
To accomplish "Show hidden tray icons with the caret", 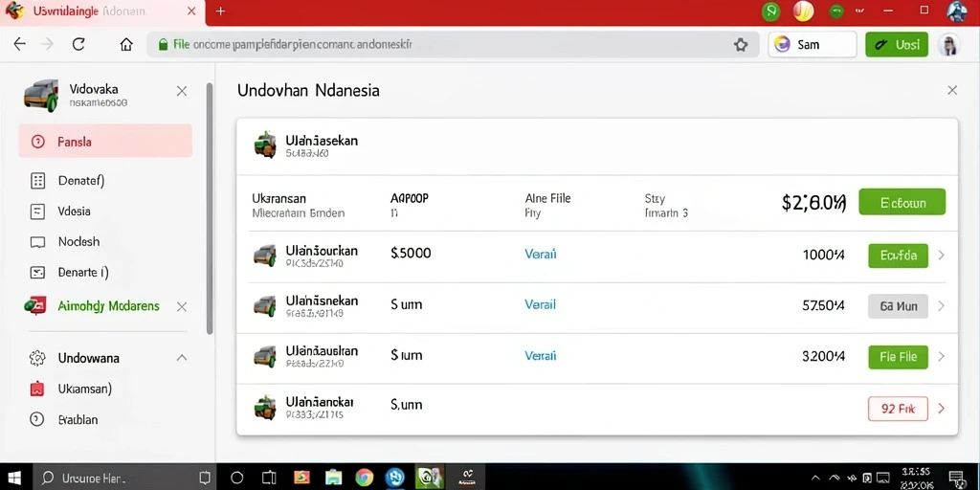I will [816, 479].
